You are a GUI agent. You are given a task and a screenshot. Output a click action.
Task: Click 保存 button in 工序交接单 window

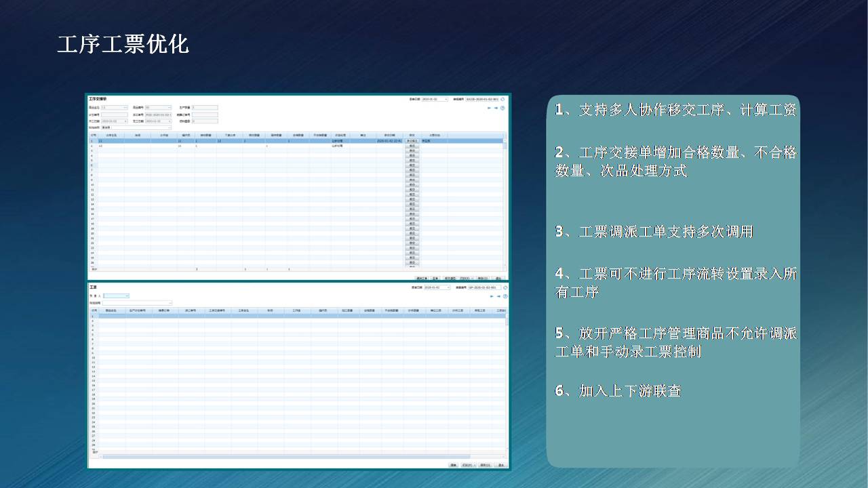pos(482,278)
